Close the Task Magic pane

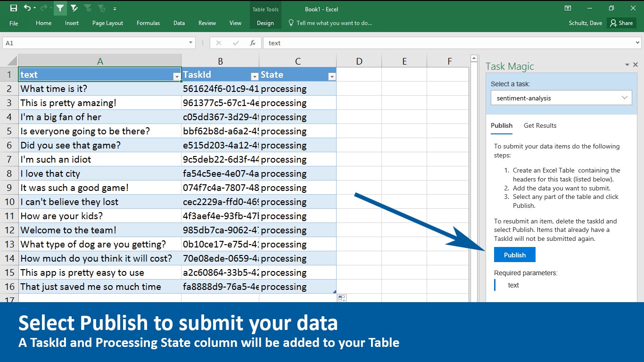636,65
